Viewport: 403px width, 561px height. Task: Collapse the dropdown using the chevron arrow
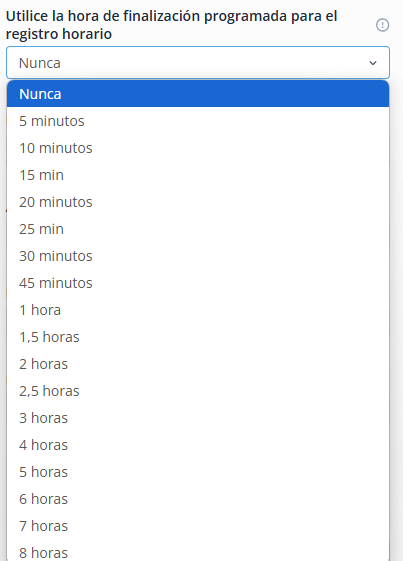[373, 63]
